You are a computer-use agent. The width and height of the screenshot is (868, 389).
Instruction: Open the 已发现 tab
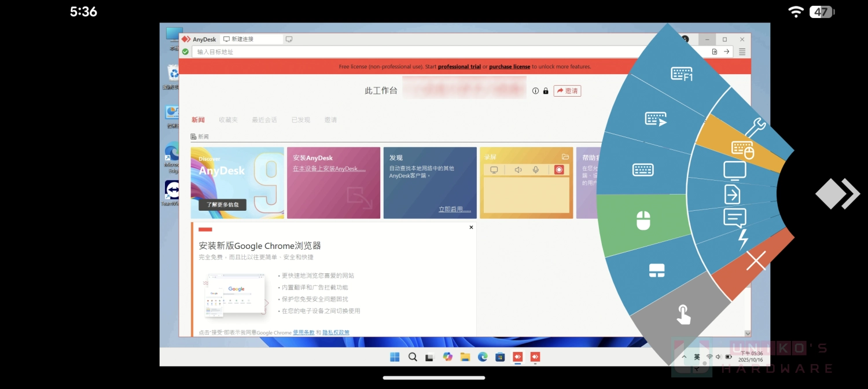pos(300,120)
